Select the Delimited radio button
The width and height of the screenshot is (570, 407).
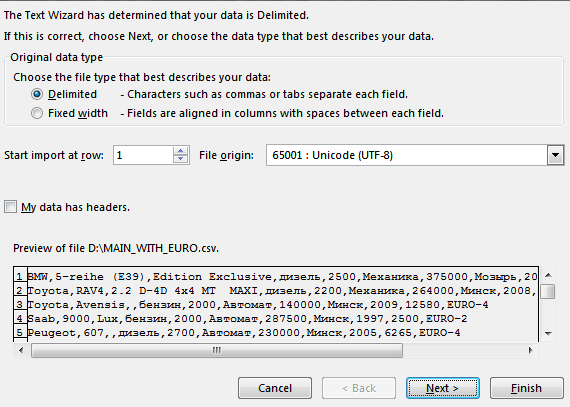37,94
